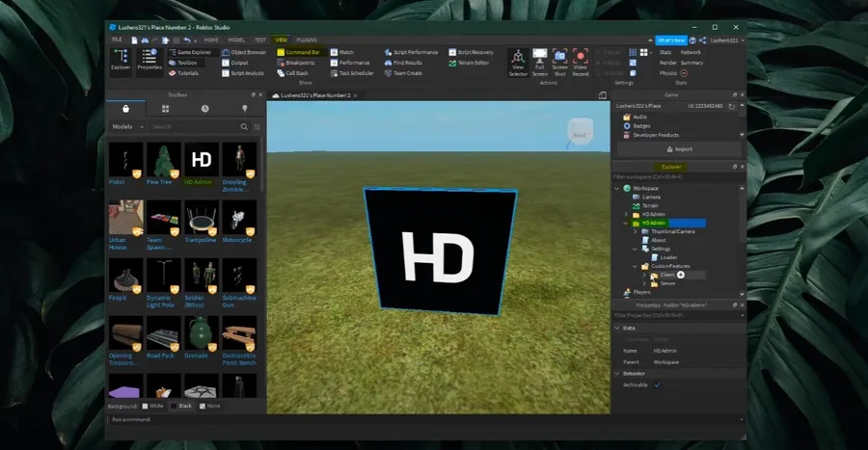The image size is (868, 450).
Task: Switch to Full Screen mode
Action: coord(540,63)
